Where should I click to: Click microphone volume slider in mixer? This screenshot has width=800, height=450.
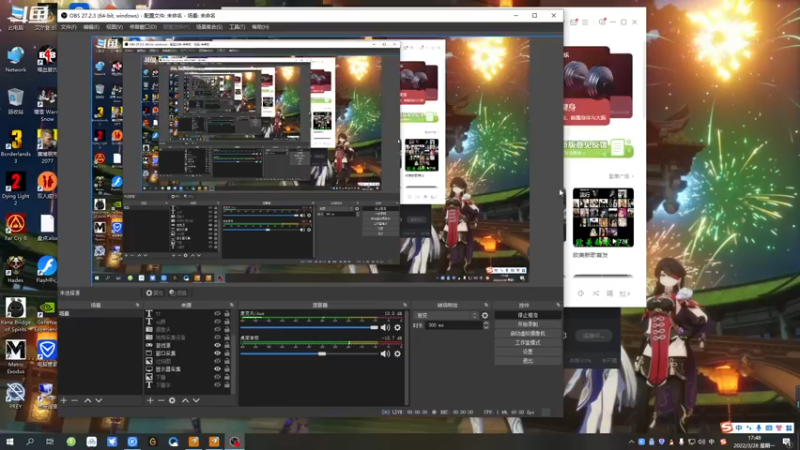[x=309, y=328]
